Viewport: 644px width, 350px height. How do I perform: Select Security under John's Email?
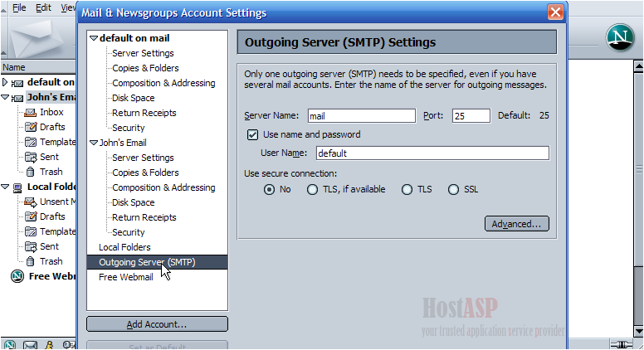(x=128, y=232)
